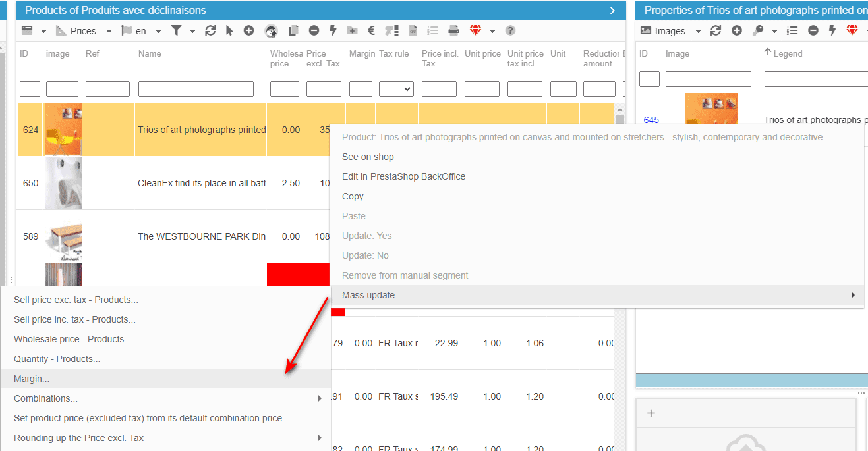Click the lightning bolt icon in the Products toolbar

pos(333,31)
